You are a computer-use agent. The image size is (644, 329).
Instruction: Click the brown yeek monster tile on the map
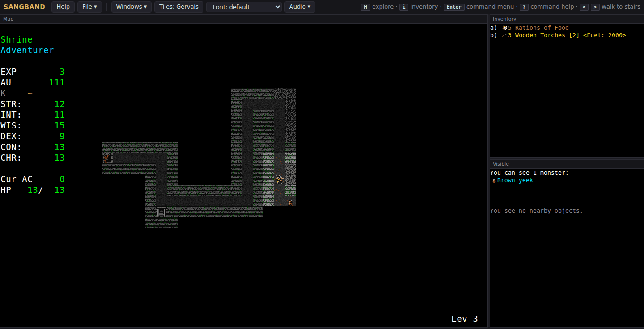coord(291,202)
